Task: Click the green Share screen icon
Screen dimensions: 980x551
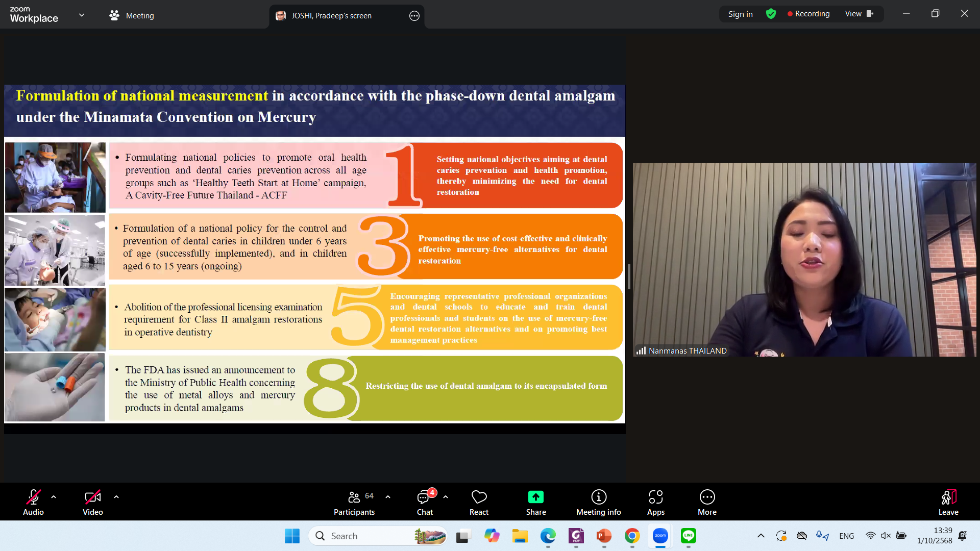Action: (x=536, y=497)
